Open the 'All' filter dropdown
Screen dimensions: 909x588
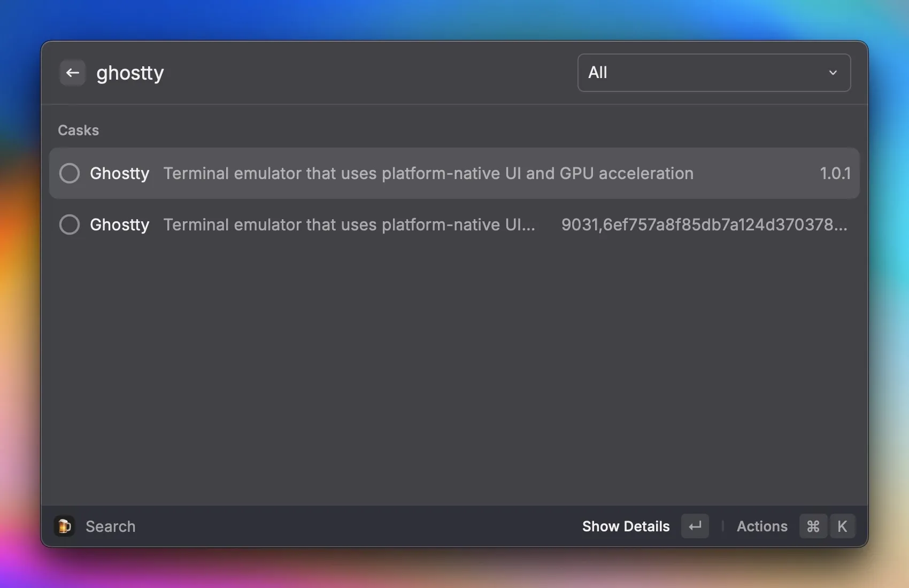713,73
